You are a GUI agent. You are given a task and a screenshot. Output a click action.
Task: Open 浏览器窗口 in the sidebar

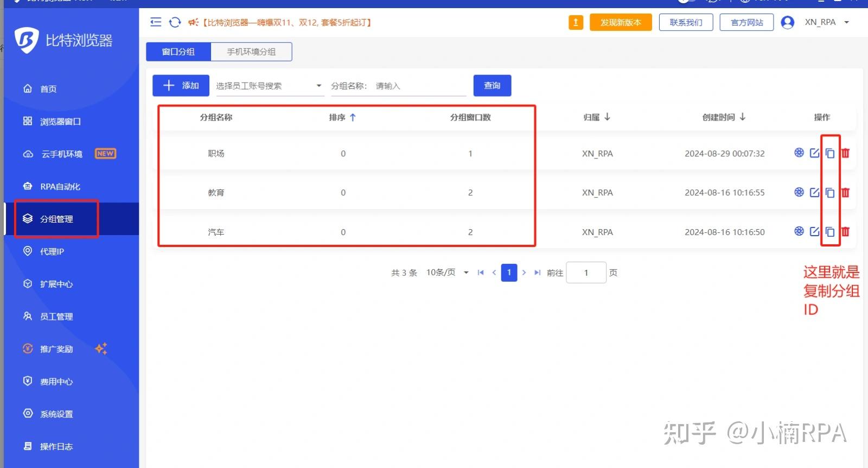pos(52,121)
